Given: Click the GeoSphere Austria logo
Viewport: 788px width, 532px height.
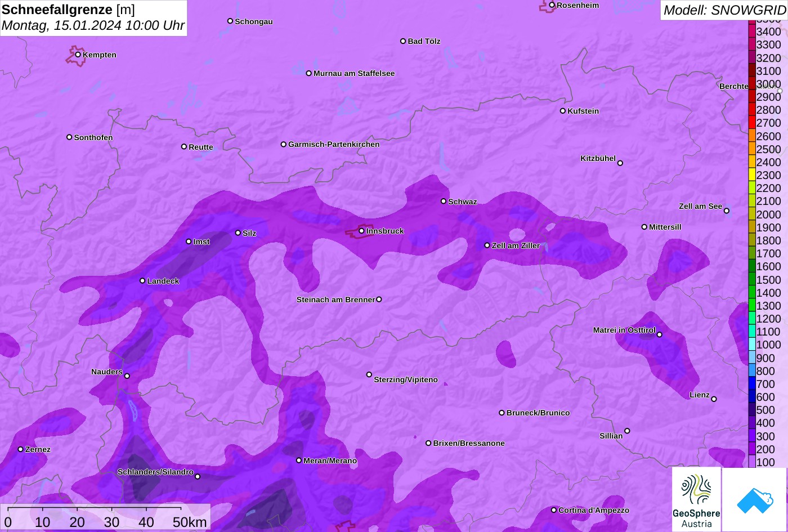Looking at the screenshot, I should (696, 499).
